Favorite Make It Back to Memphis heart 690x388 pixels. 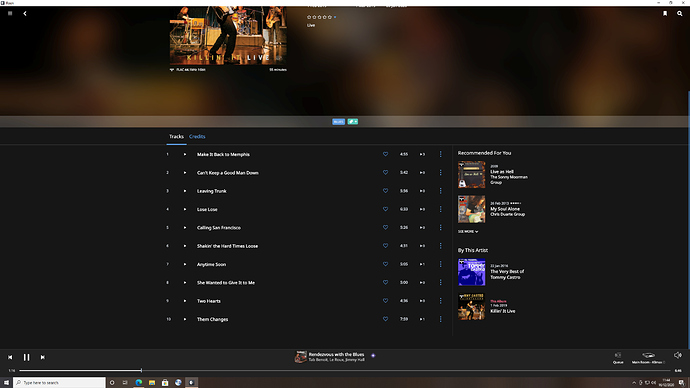385,154
